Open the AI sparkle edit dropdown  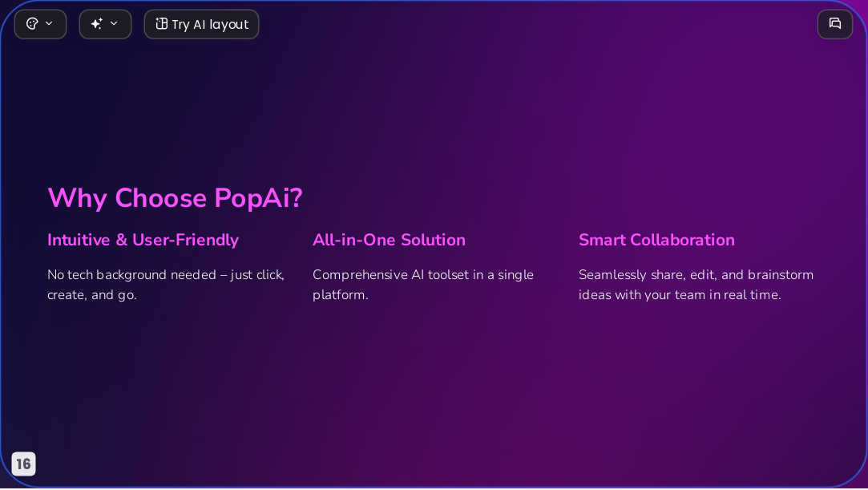click(105, 24)
